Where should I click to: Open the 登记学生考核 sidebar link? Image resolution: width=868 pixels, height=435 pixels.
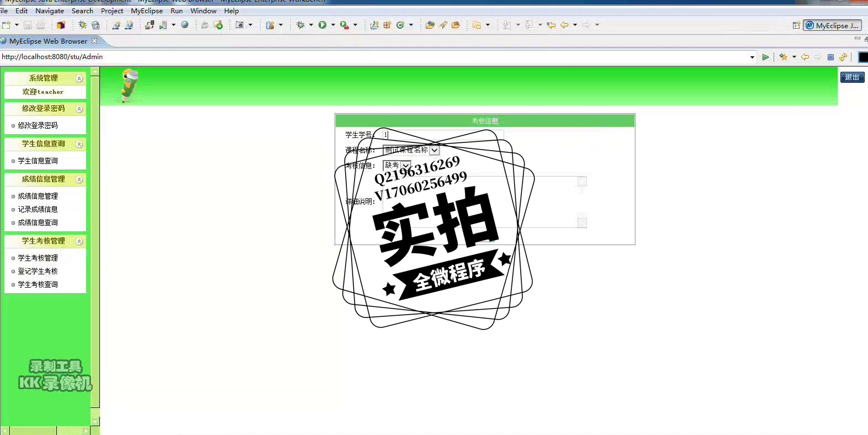pyautogui.click(x=38, y=271)
